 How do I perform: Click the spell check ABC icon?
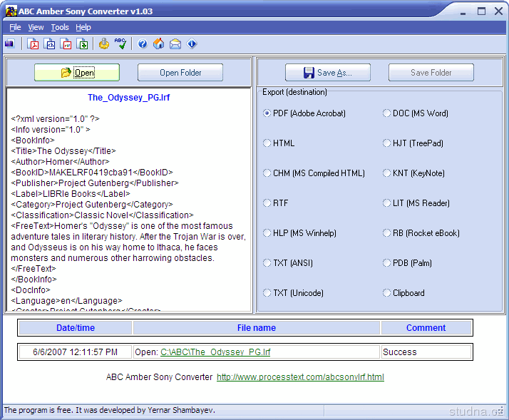point(120,44)
